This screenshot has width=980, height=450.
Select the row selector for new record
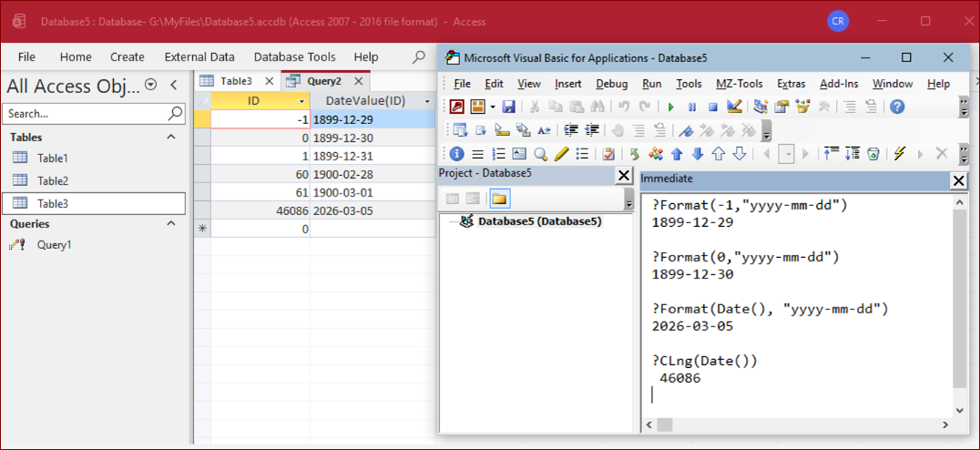(x=202, y=229)
